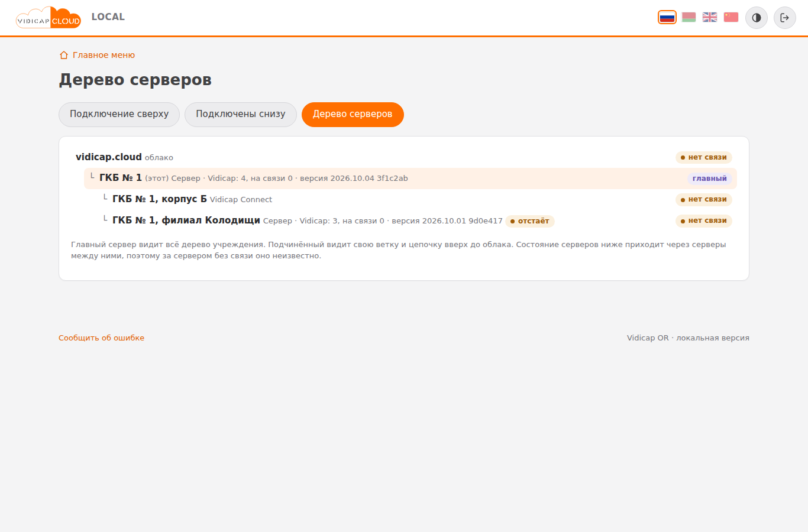808x532 pixels.
Task: Open the Подключены снизу tab
Action: click(x=241, y=114)
